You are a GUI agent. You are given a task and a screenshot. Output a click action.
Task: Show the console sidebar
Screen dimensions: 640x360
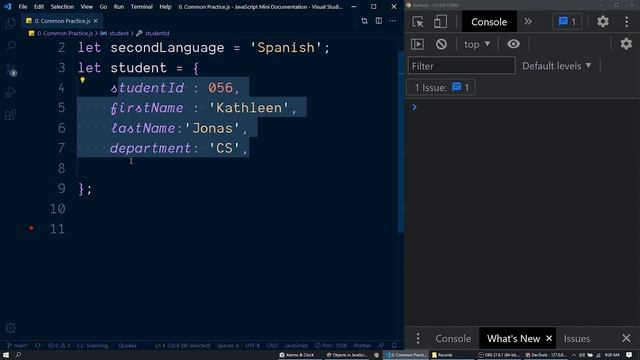[x=418, y=44]
